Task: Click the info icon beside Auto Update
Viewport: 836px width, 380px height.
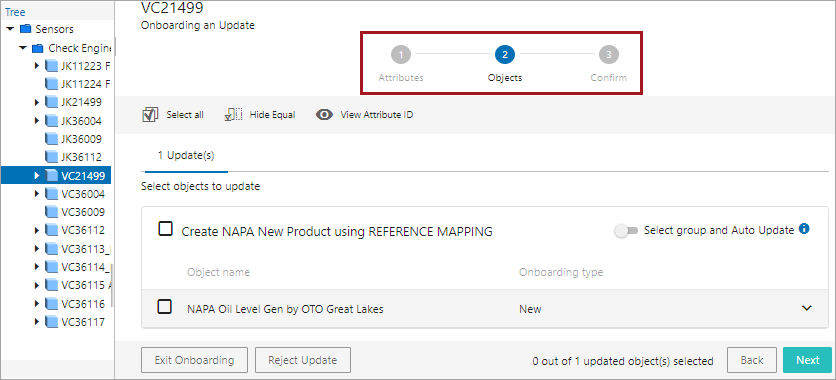Action: point(805,229)
